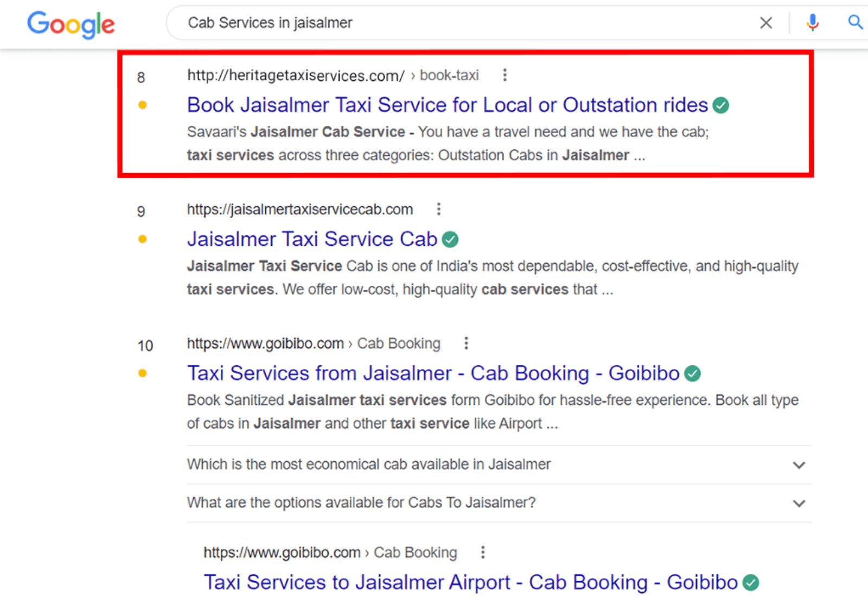The height and width of the screenshot is (597, 868).
Task: Click the magnifying glass search icon
Action: [855, 23]
